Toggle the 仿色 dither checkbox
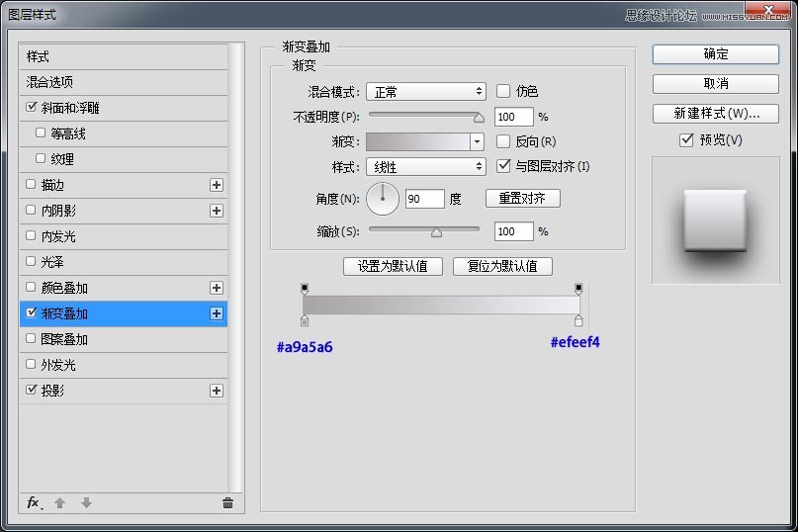The height and width of the screenshot is (532, 798). coord(503,91)
